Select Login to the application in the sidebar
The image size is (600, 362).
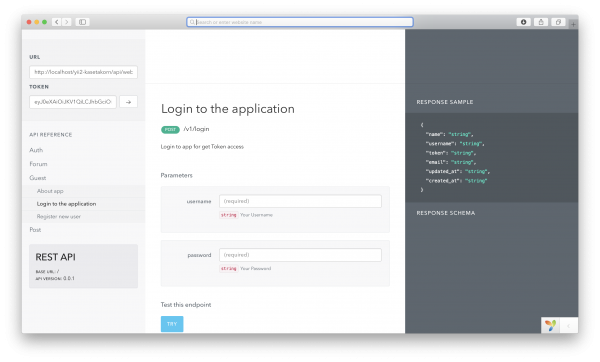click(x=66, y=204)
